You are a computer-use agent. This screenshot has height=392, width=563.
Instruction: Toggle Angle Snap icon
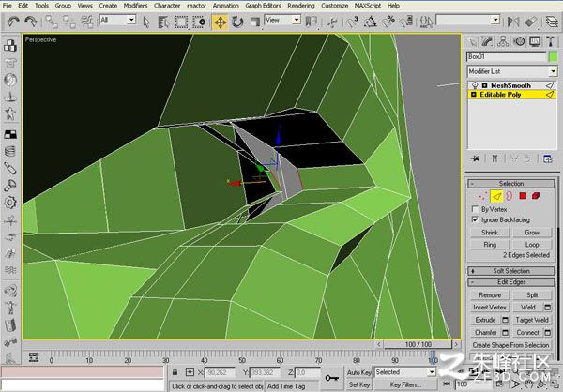[x=371, y=23]
